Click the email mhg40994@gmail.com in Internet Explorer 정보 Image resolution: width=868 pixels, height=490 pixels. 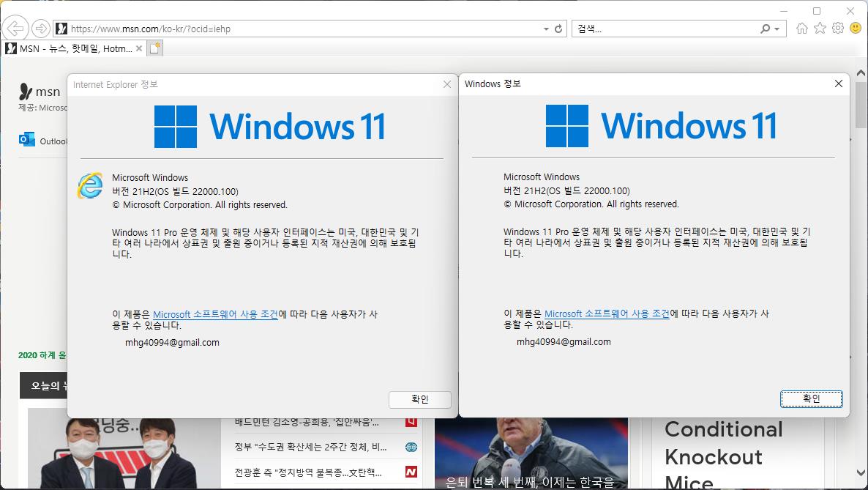click(x=172, y=343)
